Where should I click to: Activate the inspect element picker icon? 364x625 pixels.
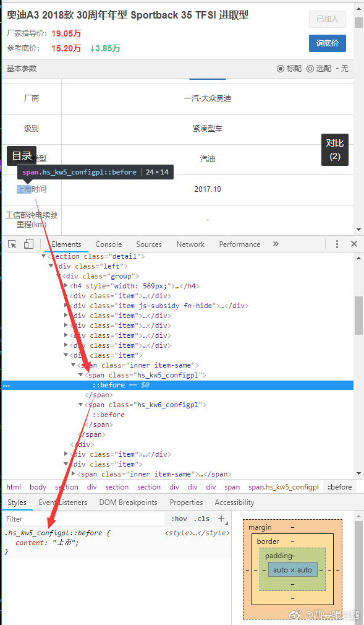click(x=12, y=244)
